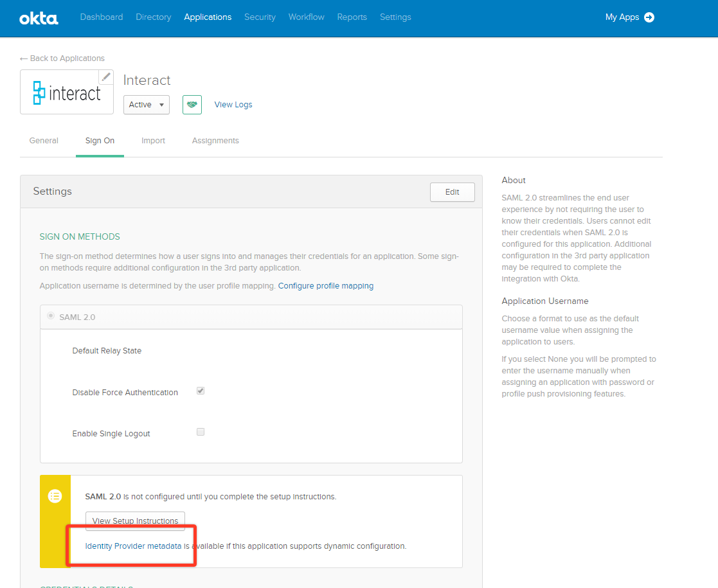Viewport: 718px width, 588px height.
Task: Open the Security menu
Action: (260, 17)
